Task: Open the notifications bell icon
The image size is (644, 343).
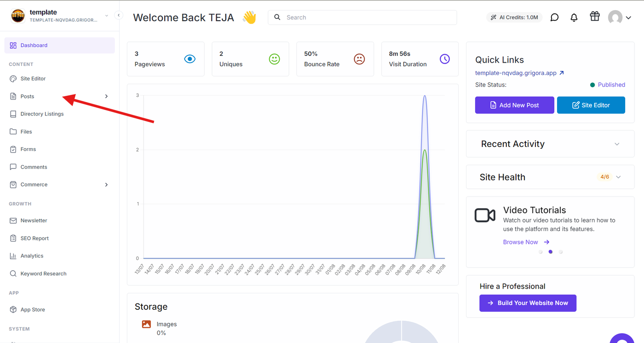Action: pos(574,17)
